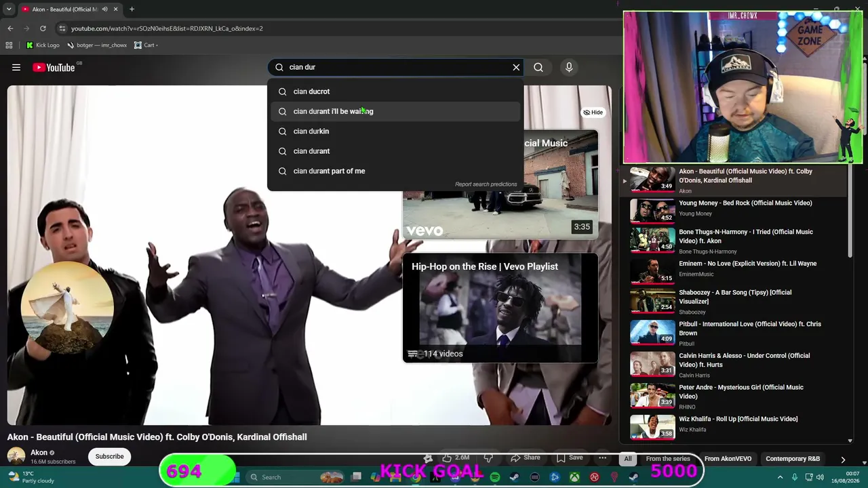The height and width of the screenshot is (488, 868).
Task: Close the Akon - Beautiful tab
Action: [x=115, y=9]
